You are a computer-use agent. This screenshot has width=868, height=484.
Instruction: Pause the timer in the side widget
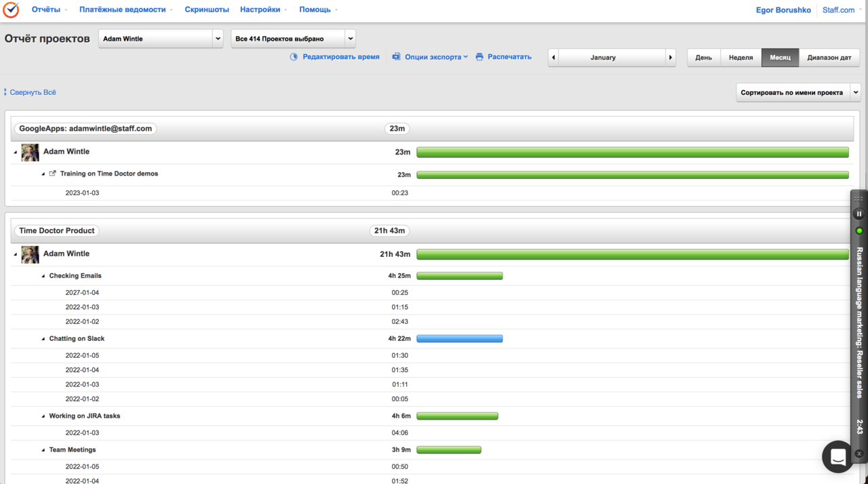[x=859, y=214]
